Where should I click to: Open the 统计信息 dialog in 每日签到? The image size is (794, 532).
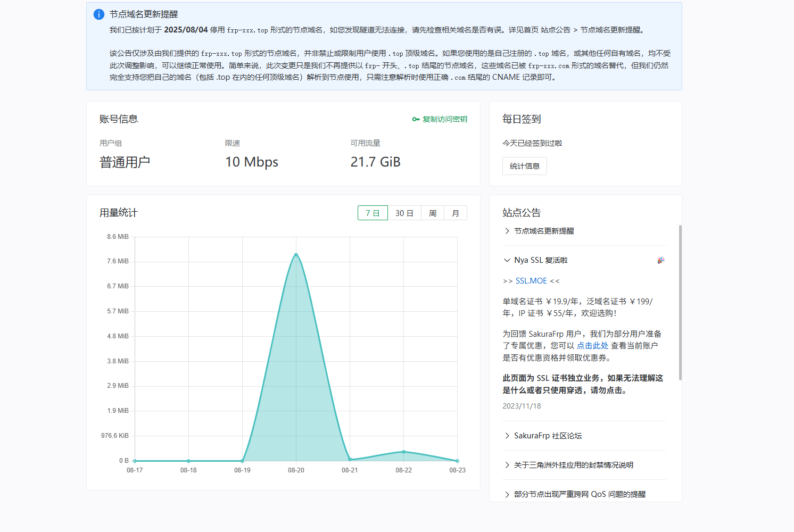click(x=524, y=166)
